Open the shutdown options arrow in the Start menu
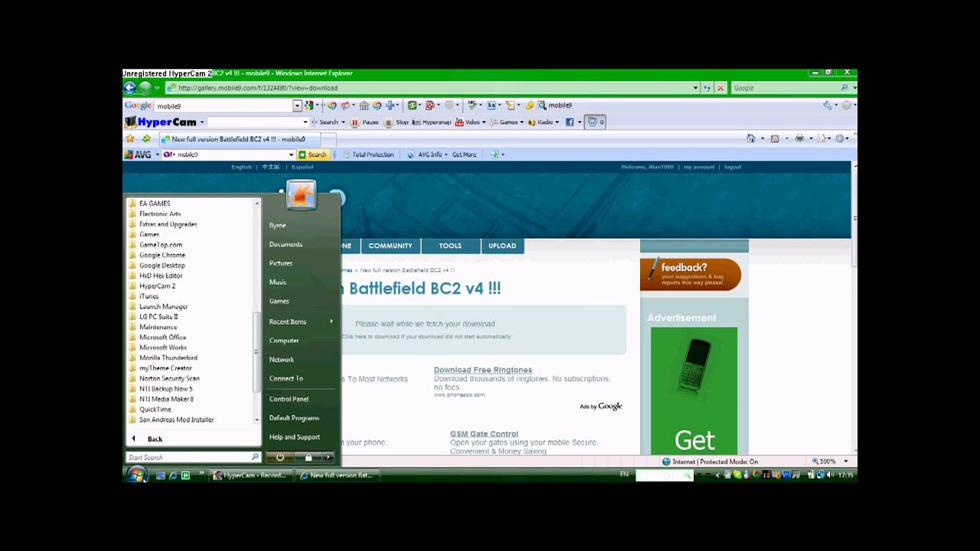 tap(328, 457)
